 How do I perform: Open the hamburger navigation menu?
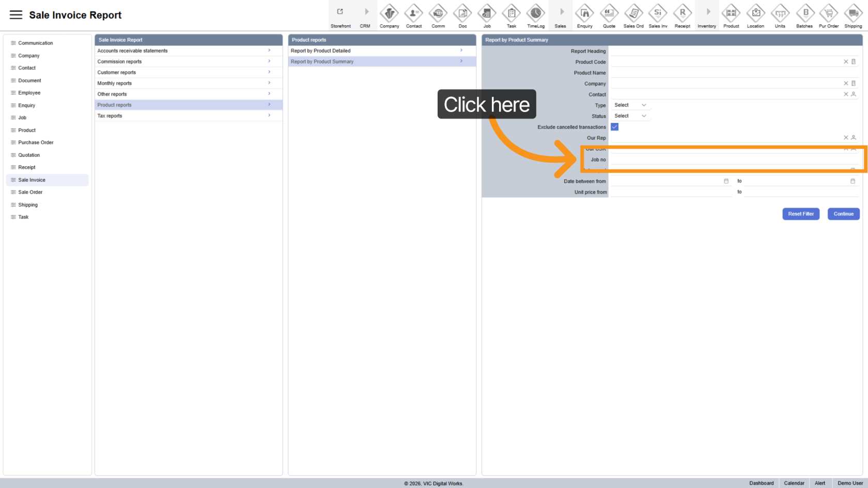pyautogui.click(x=16, y=15)
